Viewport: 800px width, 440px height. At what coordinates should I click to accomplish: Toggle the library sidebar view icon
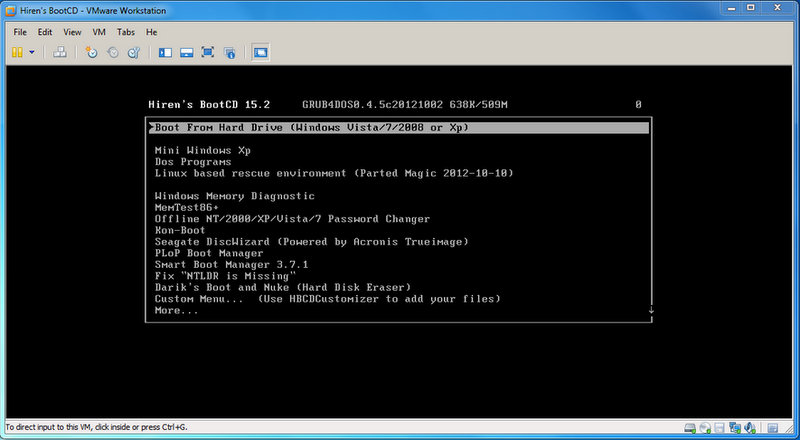[x=165, y=52]
